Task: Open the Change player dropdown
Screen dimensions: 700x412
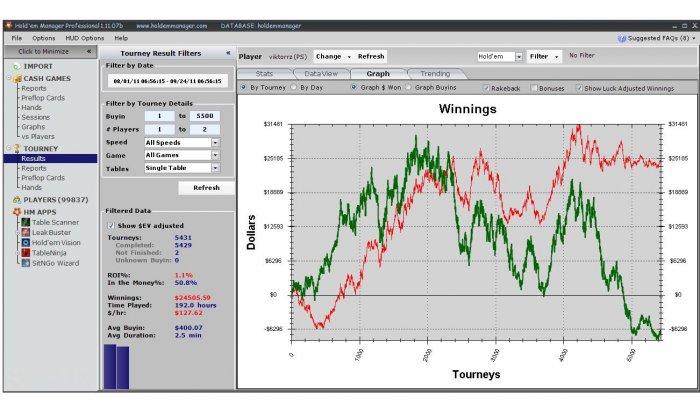Action: pyautogui.click(x=333, y=57)
